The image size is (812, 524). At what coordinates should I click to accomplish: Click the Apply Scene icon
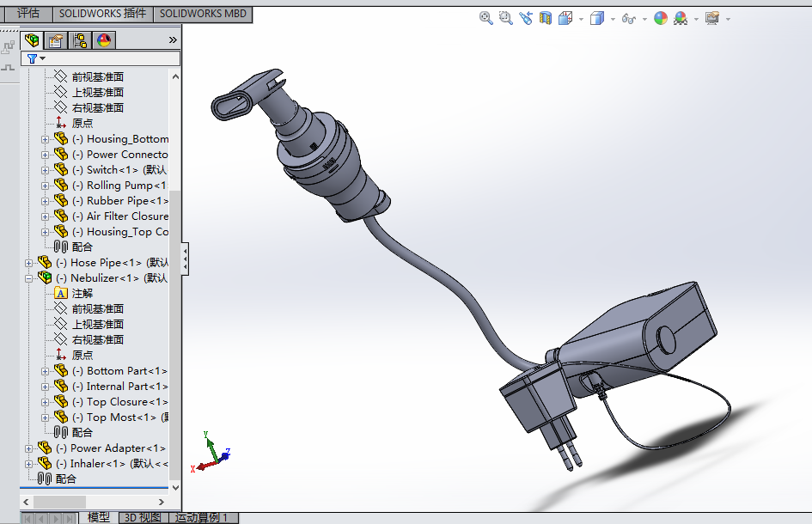(681, 19)
